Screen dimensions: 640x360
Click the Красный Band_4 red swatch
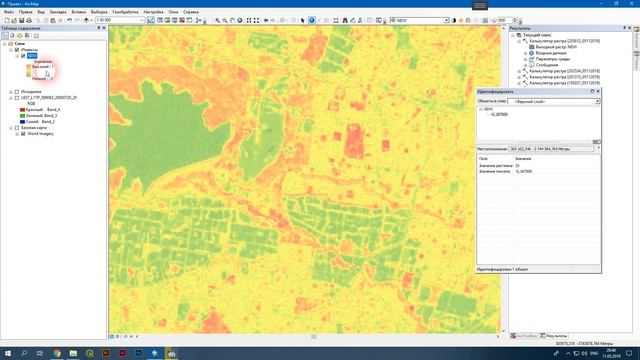click(x=23, y=110)
